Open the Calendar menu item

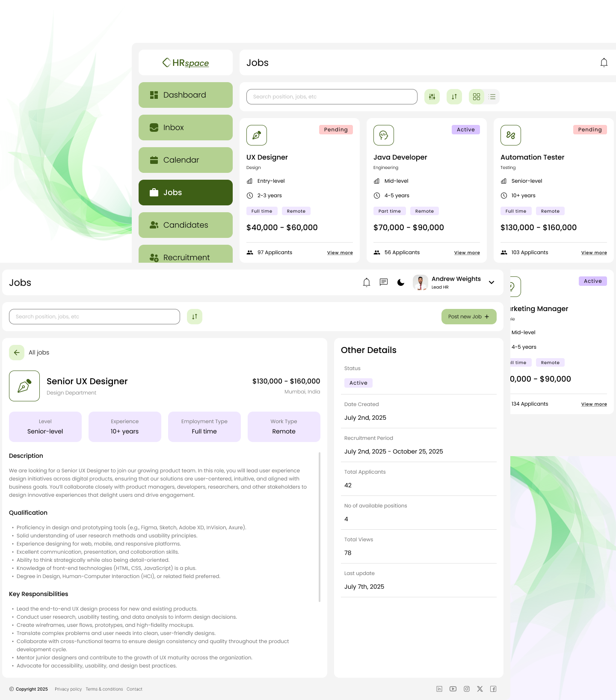(186, 160)
